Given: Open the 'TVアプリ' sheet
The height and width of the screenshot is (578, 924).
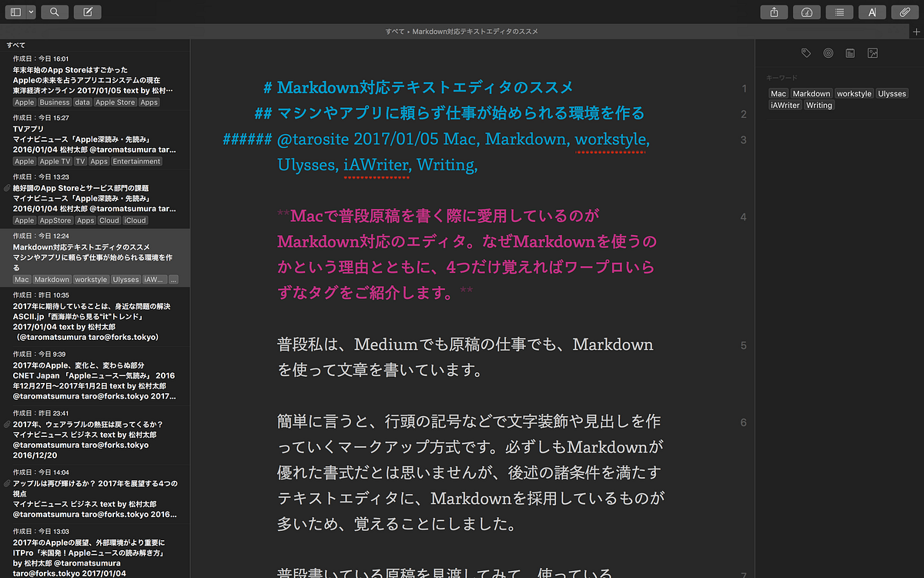Looking at the screenshot, I should tap(95, 139).
